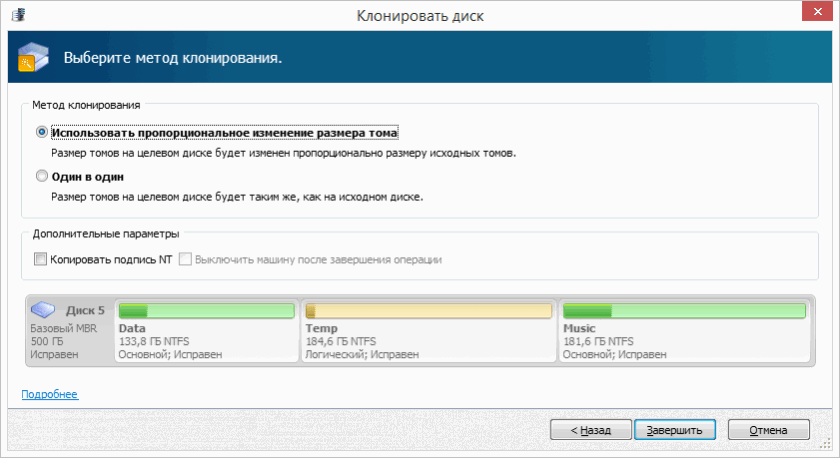Image resolution: width=840 pixels, height=458 pixels.
Task: Select proportional volume resize radio option
Action: click(42, 132)
